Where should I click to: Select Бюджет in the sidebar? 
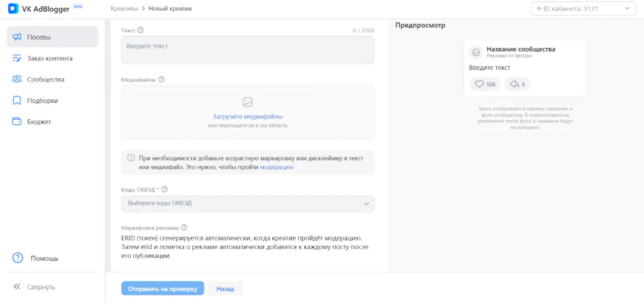click(53, 122)
